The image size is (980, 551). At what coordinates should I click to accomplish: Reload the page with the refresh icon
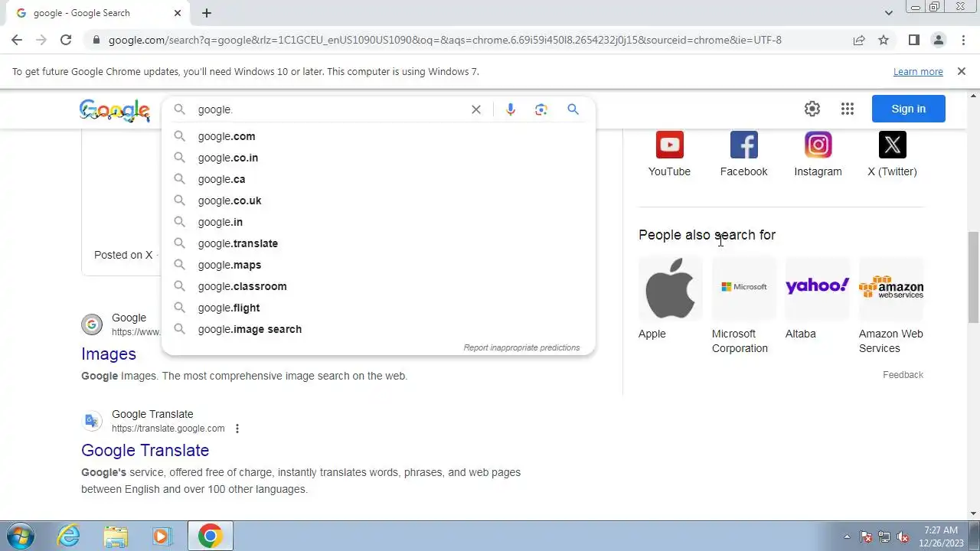tap(66, 40)
